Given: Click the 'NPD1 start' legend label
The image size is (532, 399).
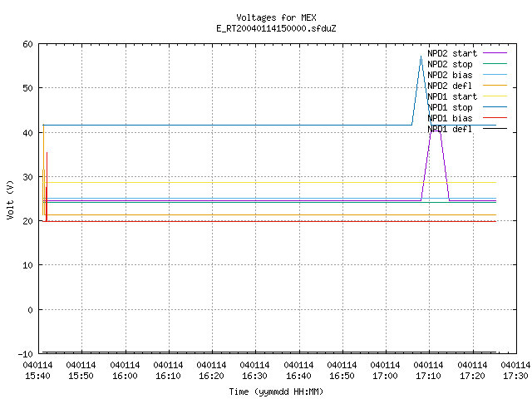Looking at the screenshot, I should pyautogui.click(x=452, y=96).
